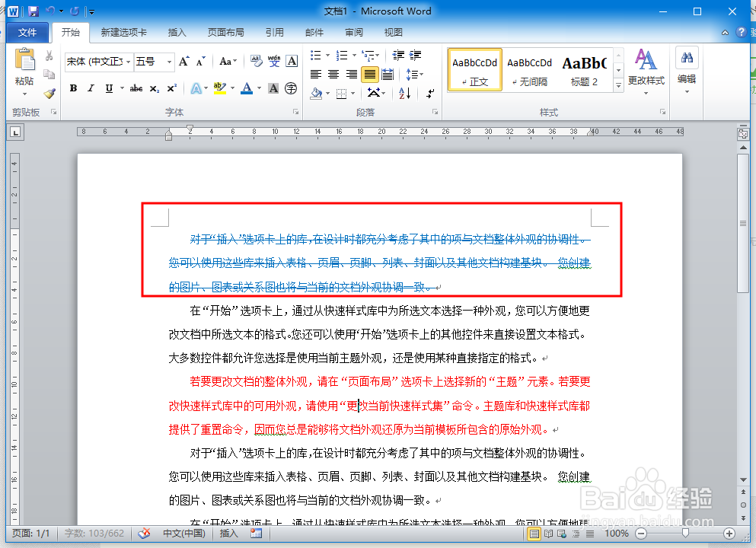Open the font size dropdown
Screen dimensions: 756x548
[x=168, y=62]
